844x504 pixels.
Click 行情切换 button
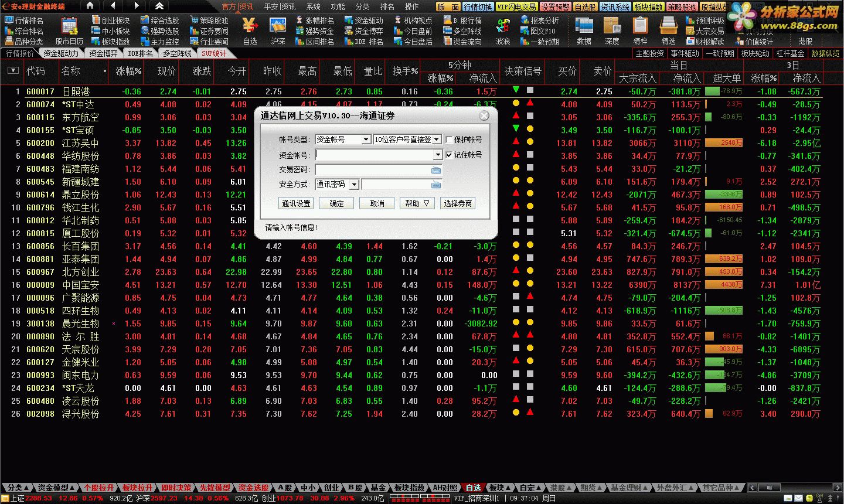click(478, 7)
